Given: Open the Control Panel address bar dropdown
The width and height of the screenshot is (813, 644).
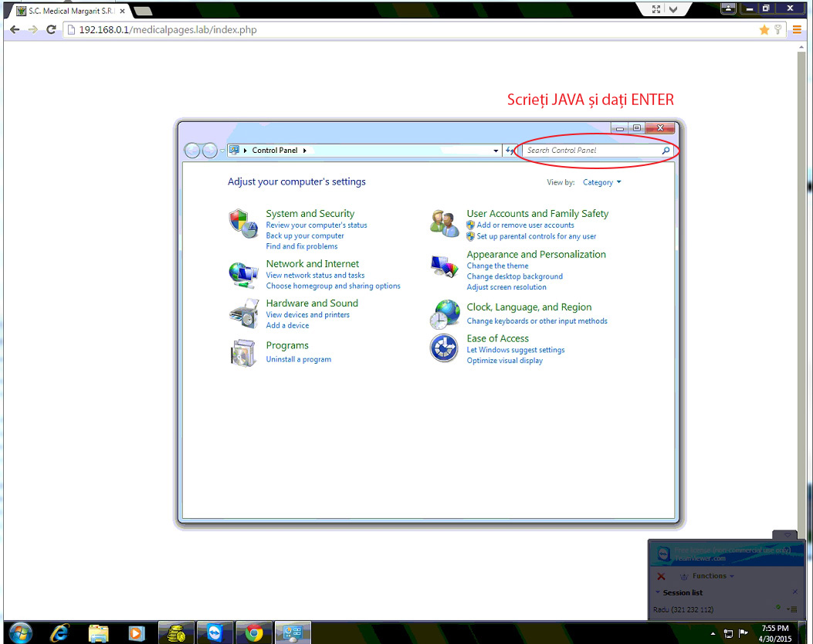Looking at the screenshot, I should tap(496, 151).
